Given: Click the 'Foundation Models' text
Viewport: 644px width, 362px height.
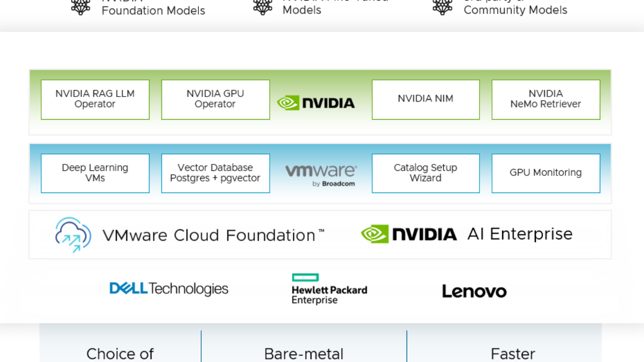Looking at the screenshot, I should 153,11.
